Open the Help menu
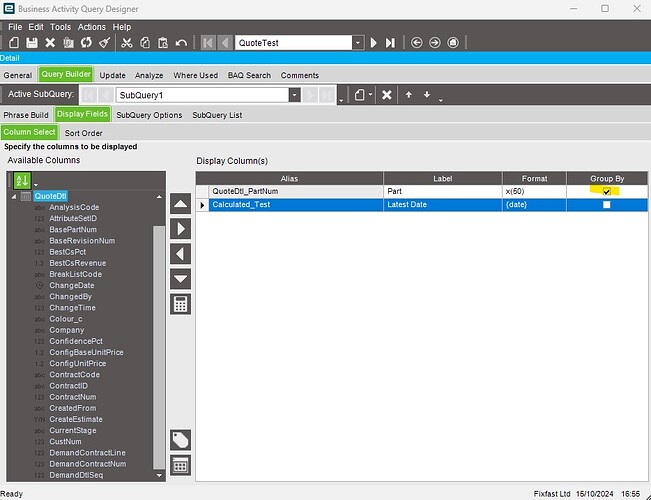Image resolution: width=651 pixels, height=500 pixels. click(x=122, y=27)
